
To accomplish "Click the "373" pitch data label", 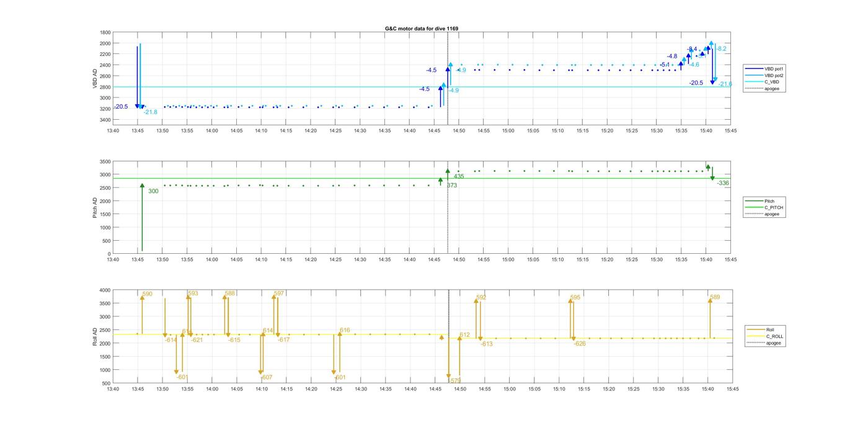I will (x=452, y=186).
